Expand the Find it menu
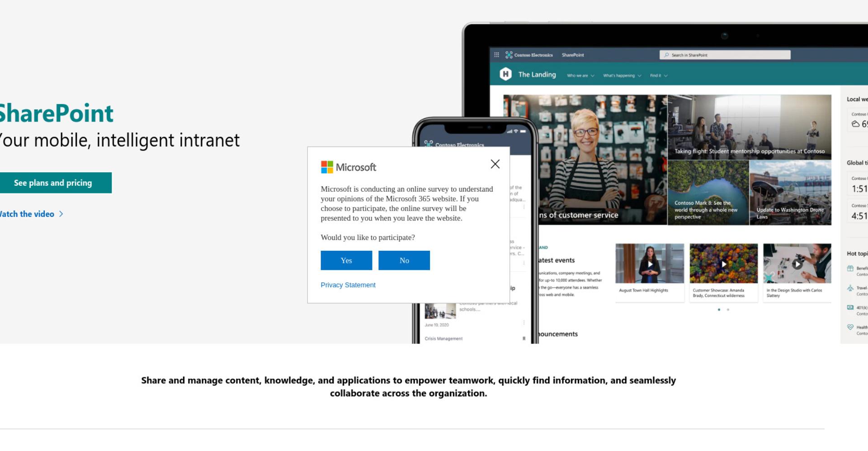 pyautogui.click(x=659, y=75)
